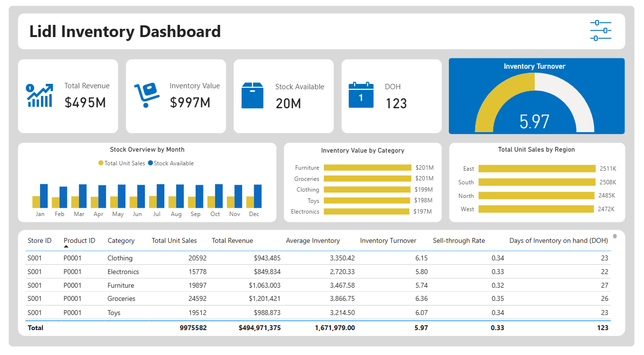Select the East region sales bar
Image resolution: width=644 pixels, height=355 pixels.
[538, 169]
